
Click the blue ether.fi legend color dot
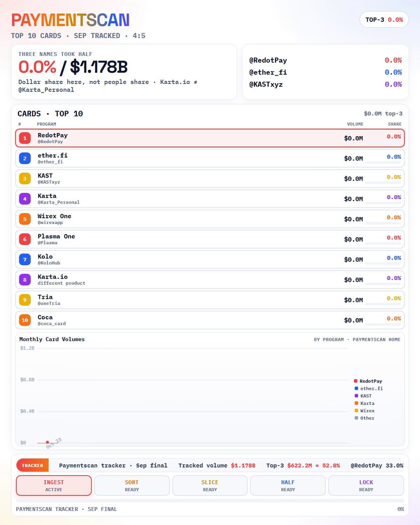[356, 388]
